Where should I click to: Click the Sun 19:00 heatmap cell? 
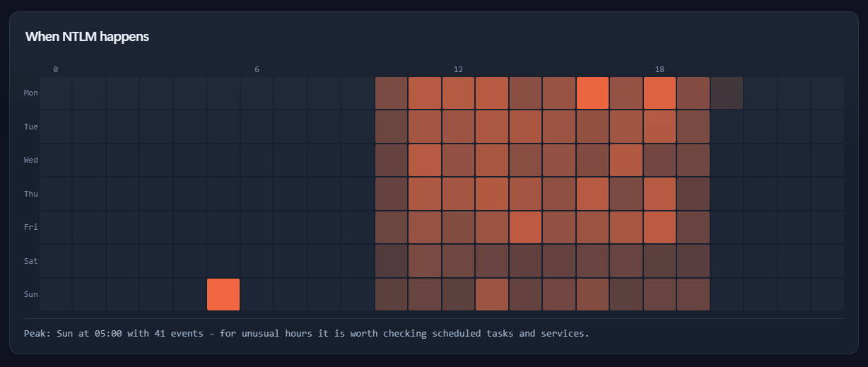pos(693,294)
